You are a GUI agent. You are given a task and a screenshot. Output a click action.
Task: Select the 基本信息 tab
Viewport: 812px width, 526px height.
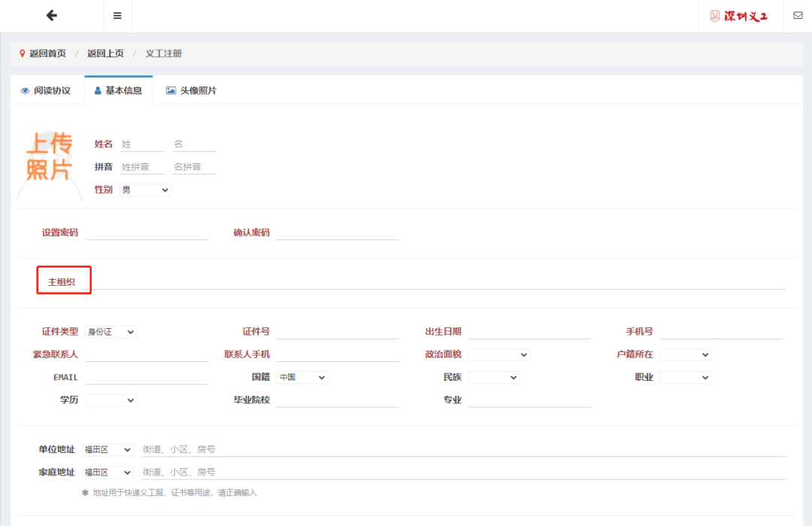118,90
